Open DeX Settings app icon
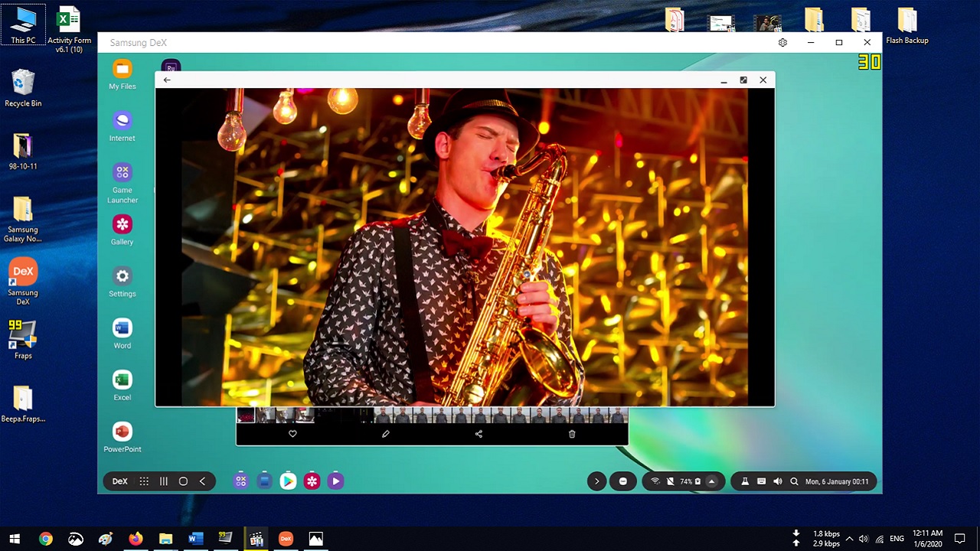This screenshot has width=980, height=551. [122, 282]
